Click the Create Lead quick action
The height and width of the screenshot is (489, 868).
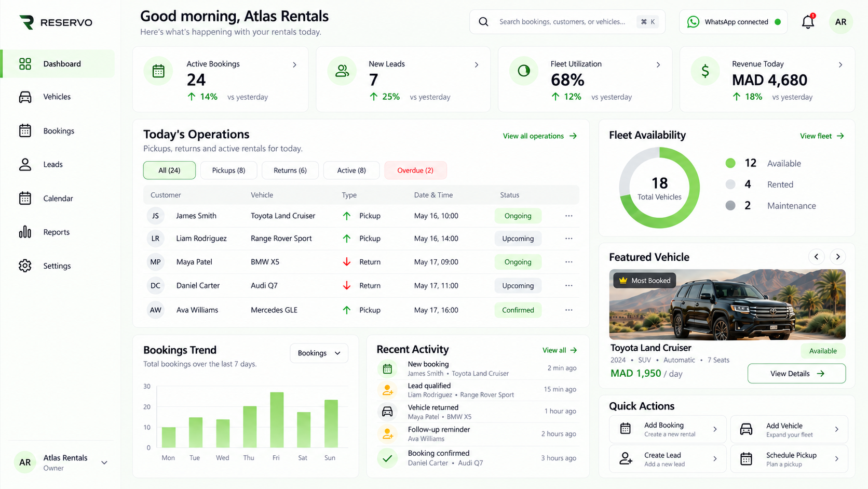[668, 459]
